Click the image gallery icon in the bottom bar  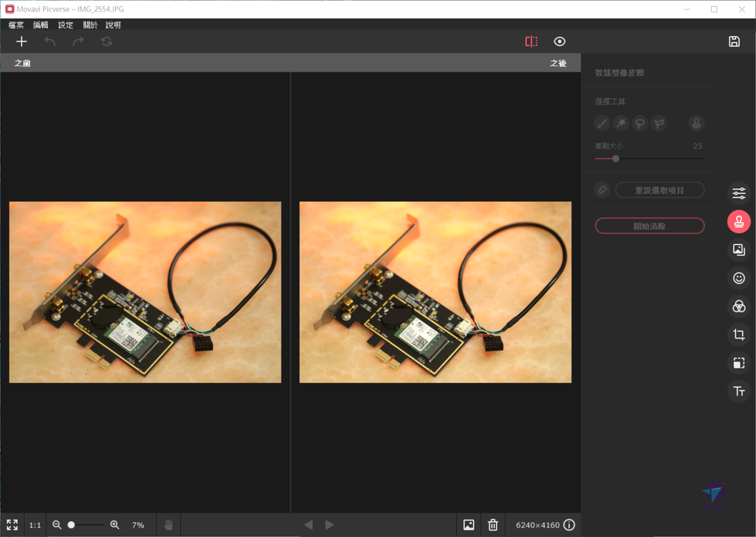click(469, 525)
